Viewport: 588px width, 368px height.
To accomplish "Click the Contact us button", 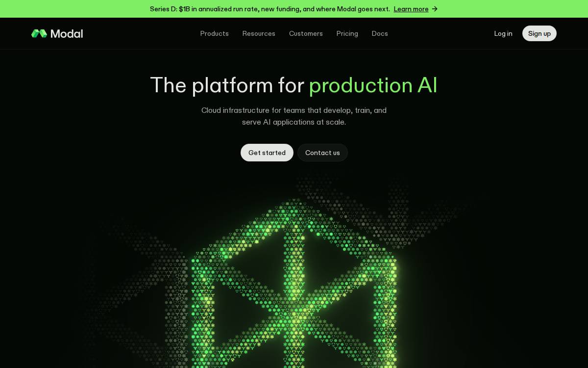I will click(322, 153).
